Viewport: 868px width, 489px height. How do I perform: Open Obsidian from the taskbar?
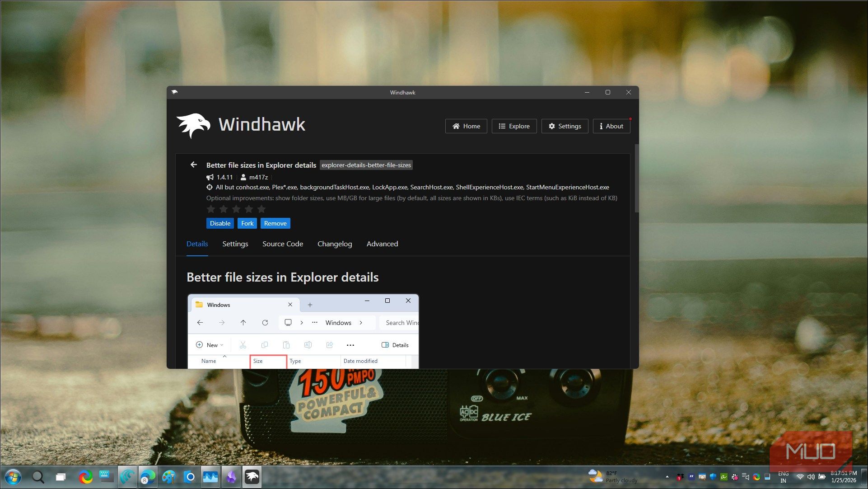pyautogui.click(x=231, y=477)
